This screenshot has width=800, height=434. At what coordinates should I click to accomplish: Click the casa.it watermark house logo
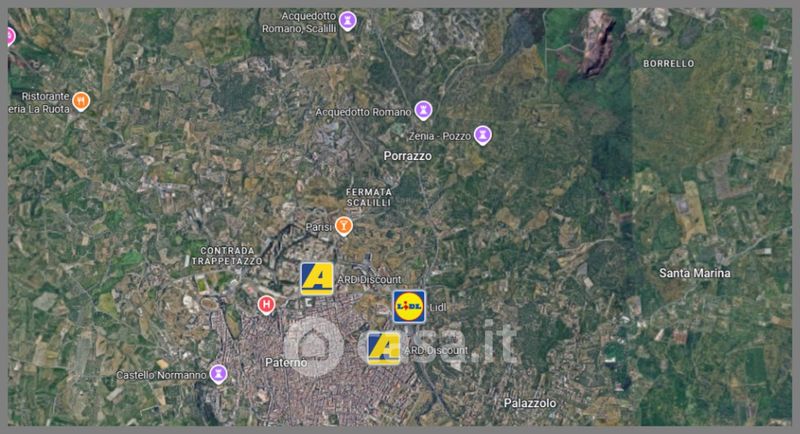tap(314, 346)
